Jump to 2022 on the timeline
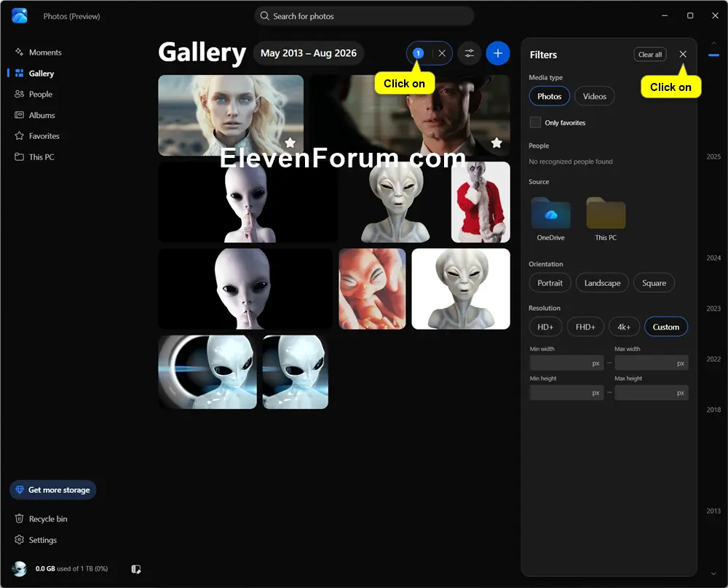Image resolution: width=728 pixels, height=588 pixels. [x=713, y=359]
